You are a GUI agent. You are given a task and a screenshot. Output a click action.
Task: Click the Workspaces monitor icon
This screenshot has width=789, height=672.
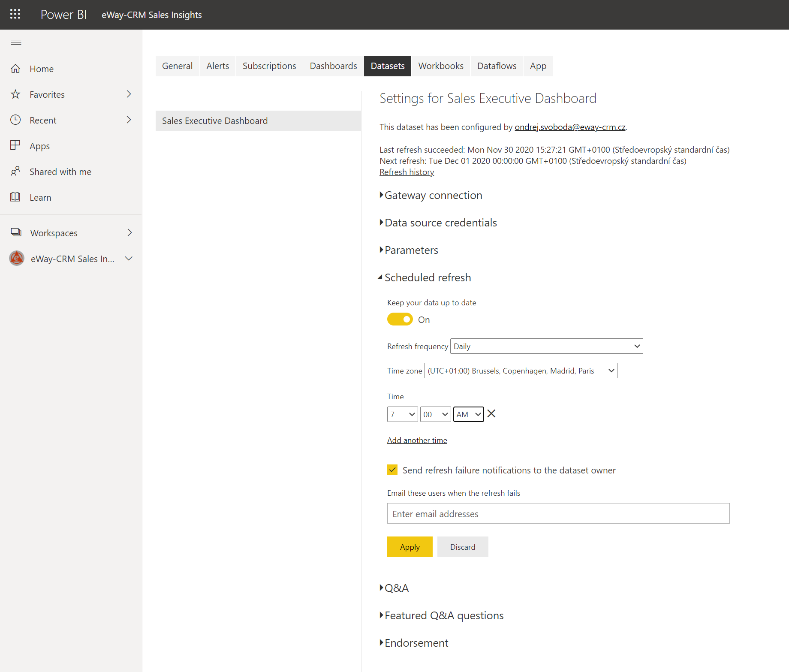16,232
